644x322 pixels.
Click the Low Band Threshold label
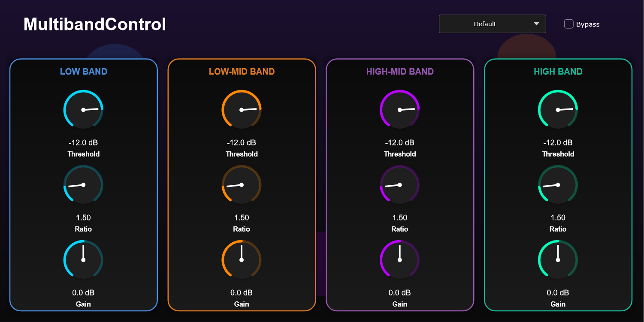[83, 154]
